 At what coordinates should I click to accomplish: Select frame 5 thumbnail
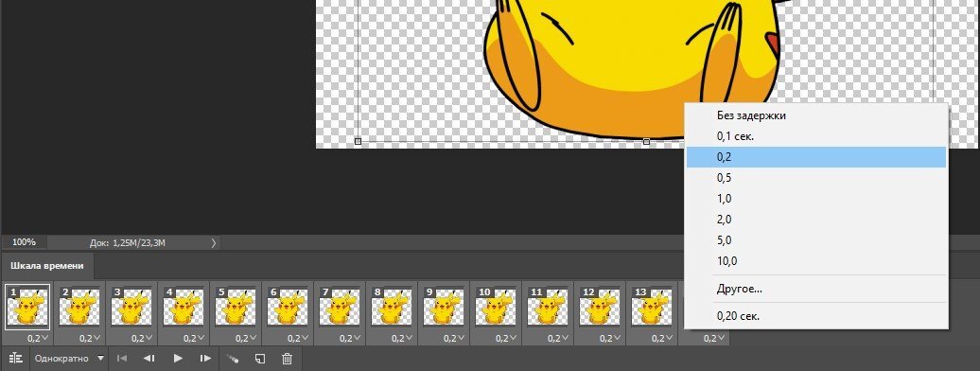point(236,307)
